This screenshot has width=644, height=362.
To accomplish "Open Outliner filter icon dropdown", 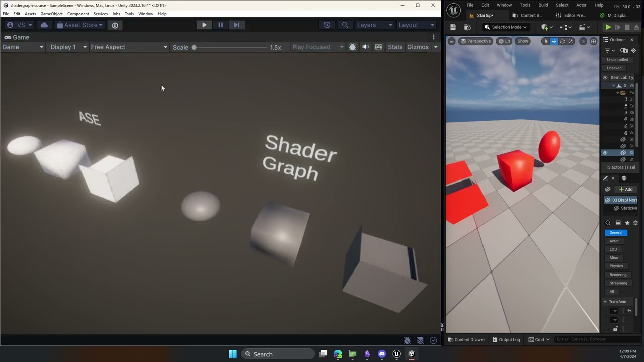I will coord(610,51).
